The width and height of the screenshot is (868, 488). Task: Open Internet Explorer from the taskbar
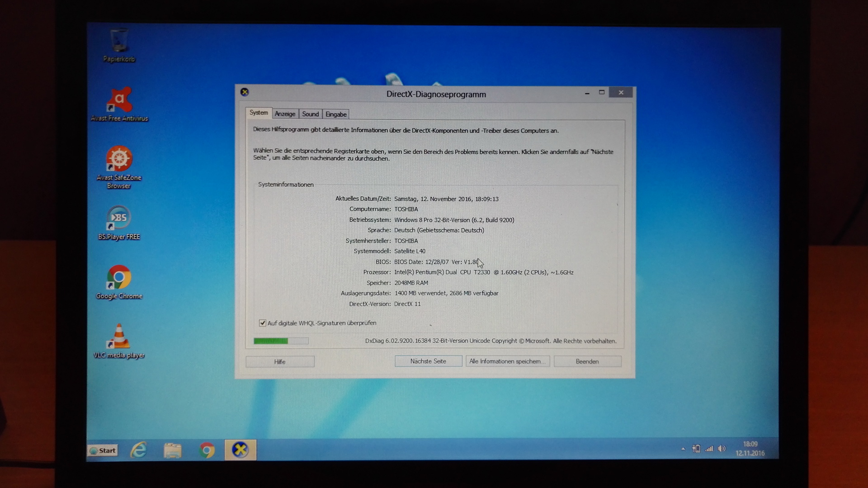[x=138, y=450]
